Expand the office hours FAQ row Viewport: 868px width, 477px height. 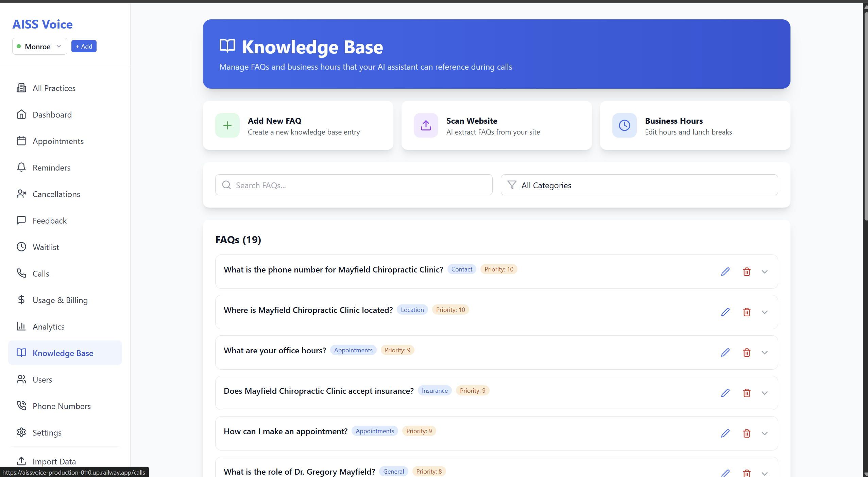[765, 352]
